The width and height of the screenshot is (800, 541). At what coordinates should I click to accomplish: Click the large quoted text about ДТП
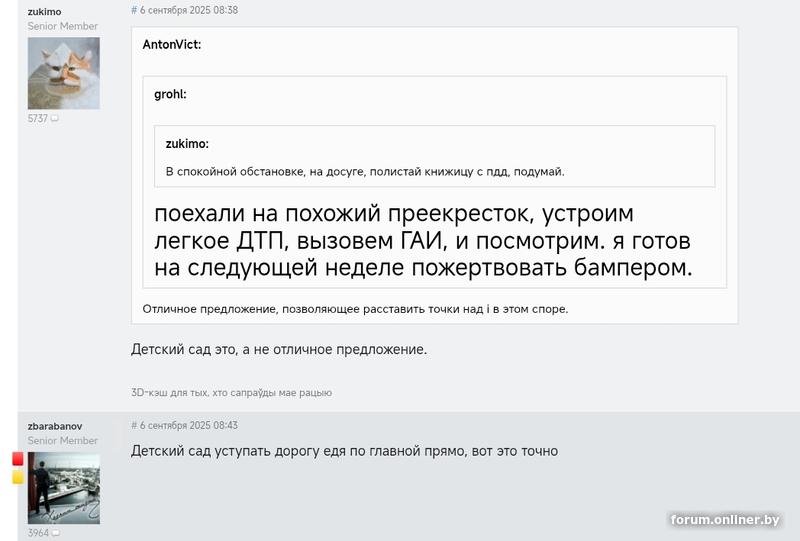[423, 241]
